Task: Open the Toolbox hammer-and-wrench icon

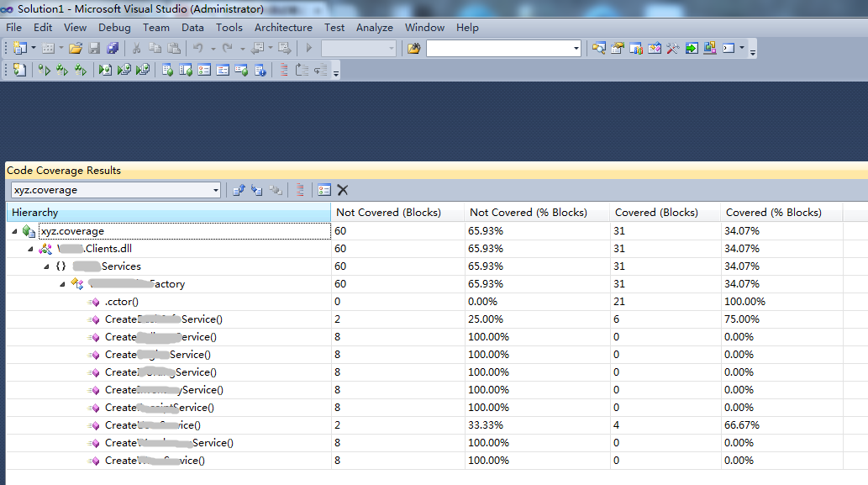Action: (x=672, y=49)
